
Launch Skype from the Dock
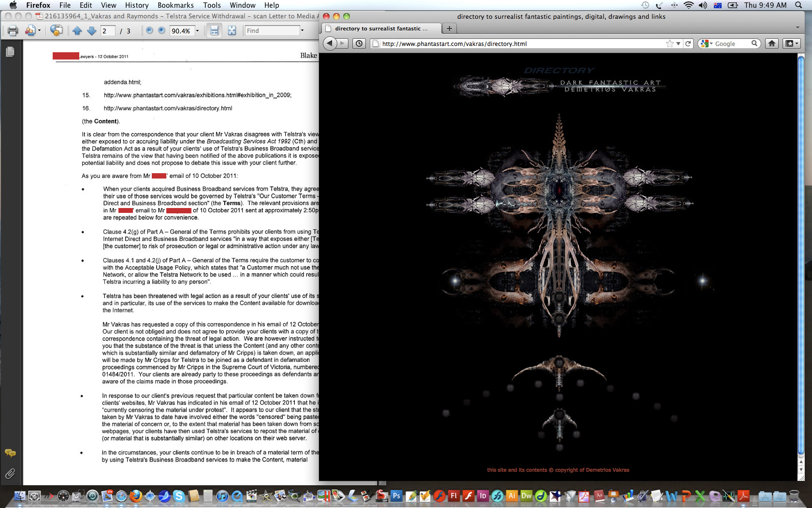[179, 496]
